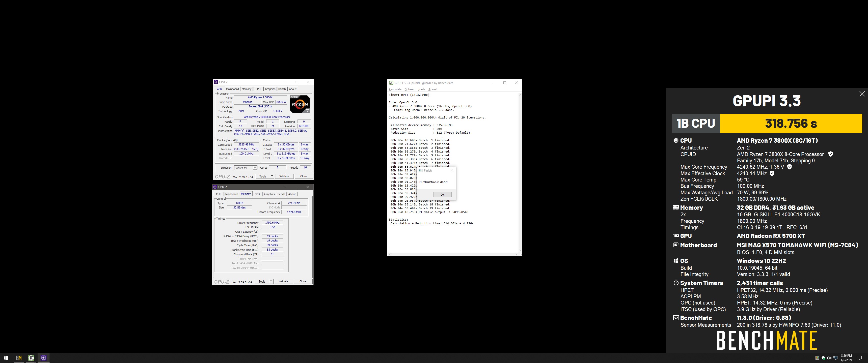
Task: Open the Socket #1 selection dropdown
Action: pyautogui.click(x=255, y=168)
